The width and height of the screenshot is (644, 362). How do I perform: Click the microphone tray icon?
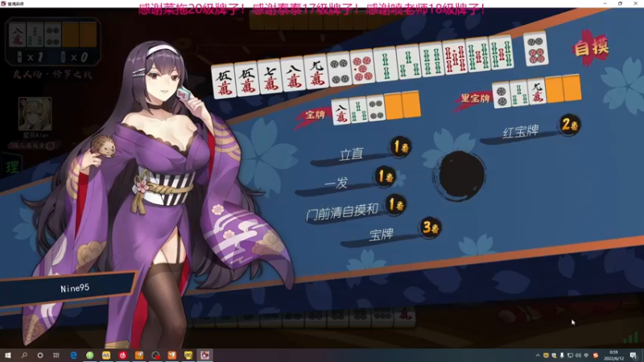pyautogui.click(x=562, y=356)
